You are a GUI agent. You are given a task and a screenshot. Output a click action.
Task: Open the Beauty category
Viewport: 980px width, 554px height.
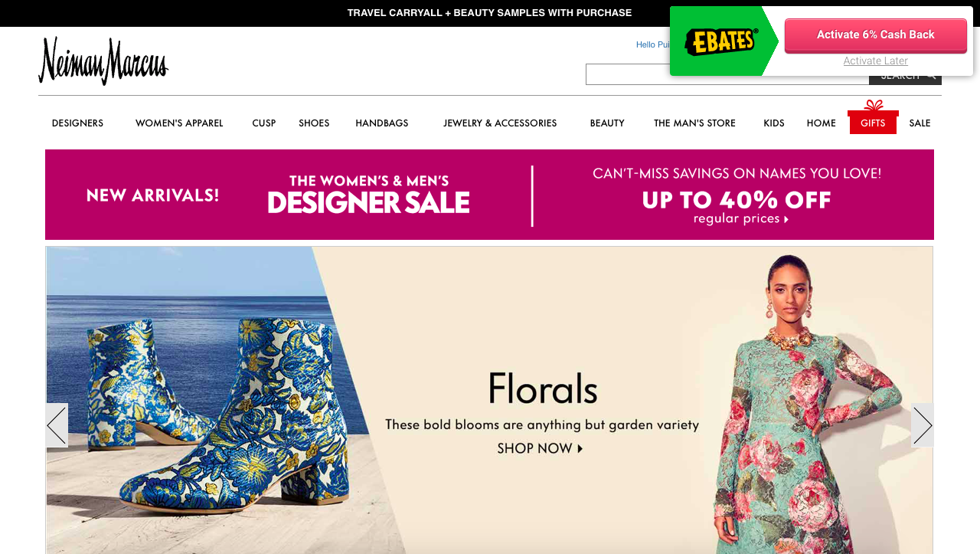tap(607, 123)
